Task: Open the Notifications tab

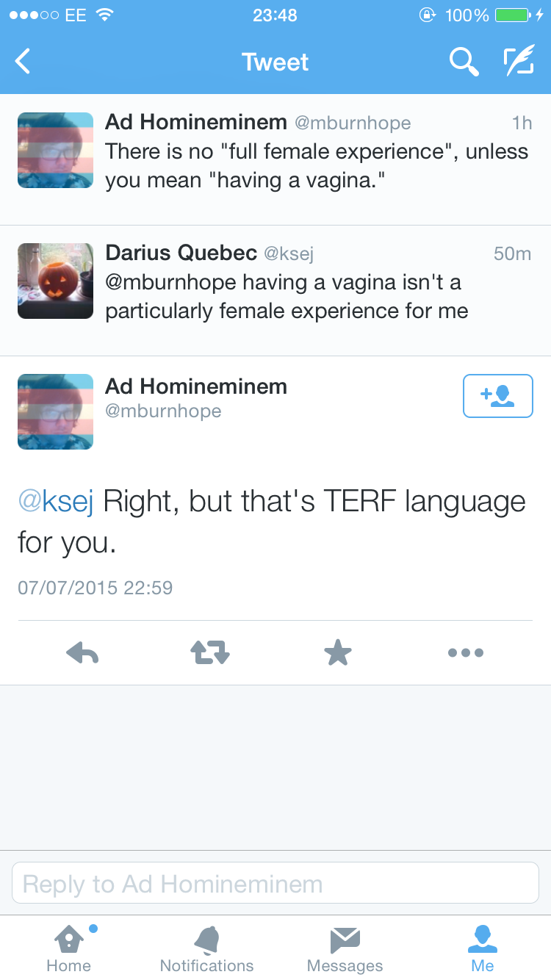Action: pos(206,948)
